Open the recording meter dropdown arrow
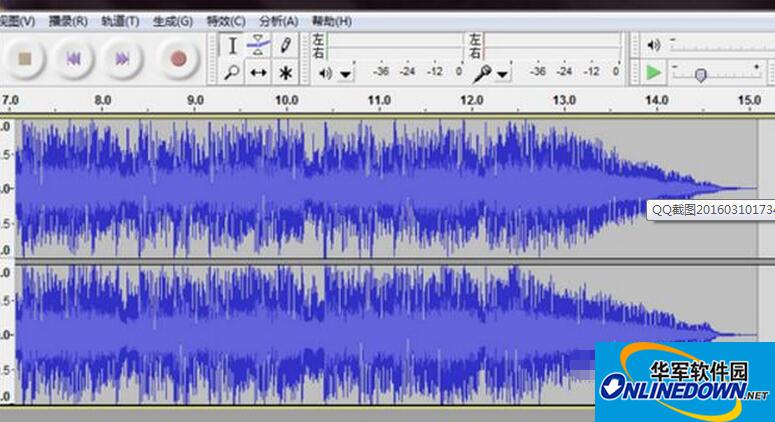 [502, 75]
